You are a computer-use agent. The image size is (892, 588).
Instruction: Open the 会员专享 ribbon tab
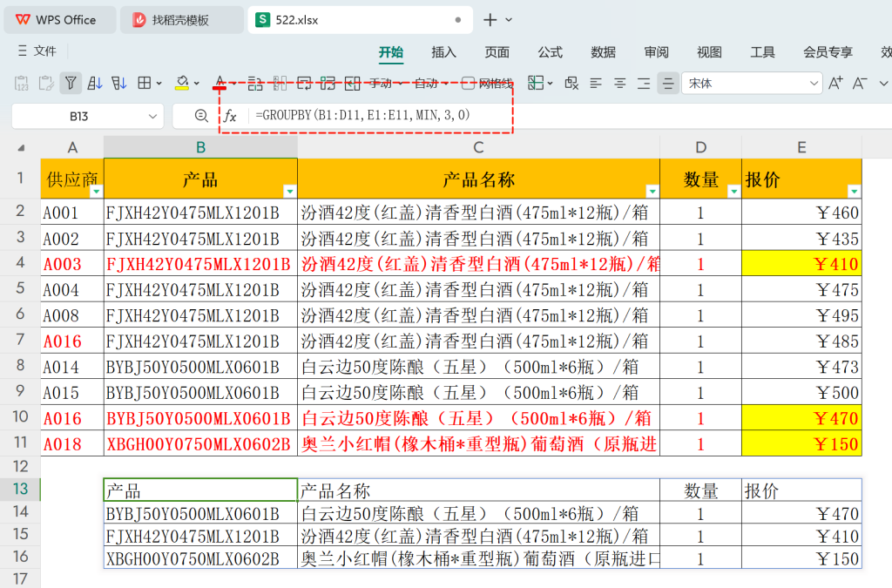click(x=828, y=52)
